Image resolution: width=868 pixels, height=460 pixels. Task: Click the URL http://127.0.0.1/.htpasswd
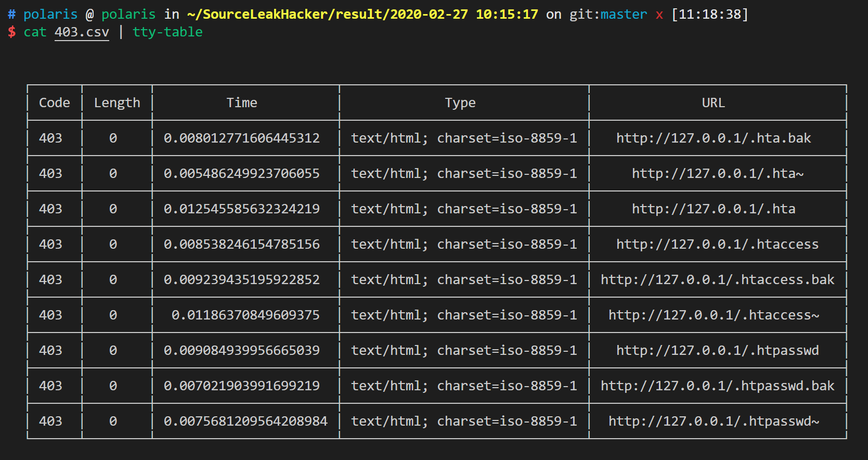(x=718, y=351)
